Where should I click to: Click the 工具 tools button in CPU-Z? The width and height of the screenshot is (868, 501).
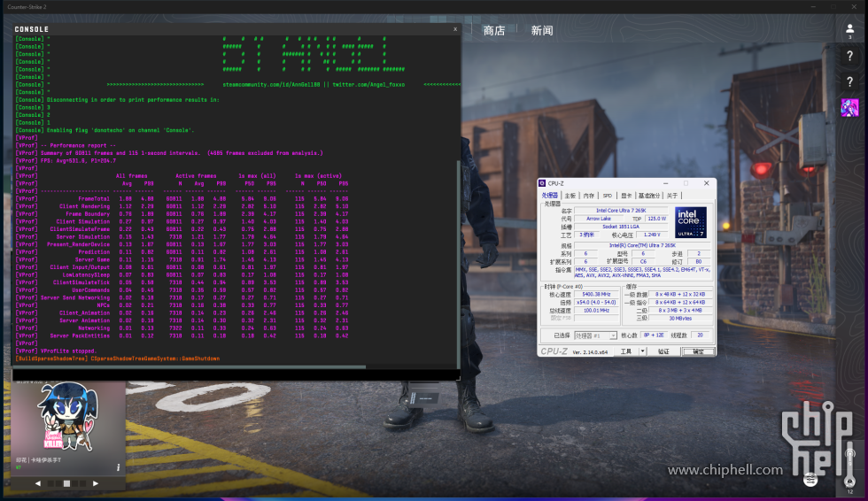[626, 351]
